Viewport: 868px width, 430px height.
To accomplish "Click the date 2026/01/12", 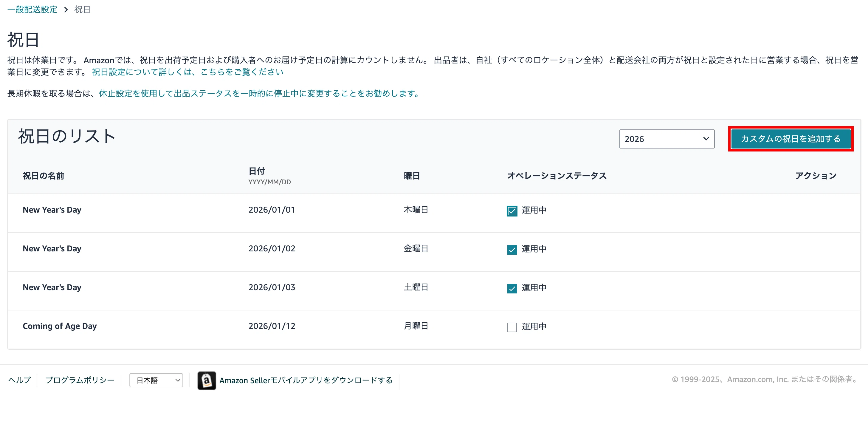I will point(272,326).
